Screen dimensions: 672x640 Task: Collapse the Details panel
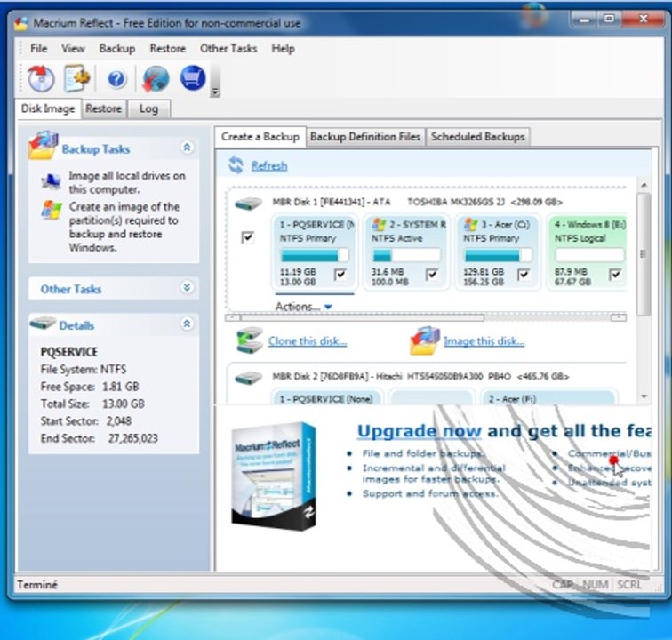tap(187, 324)
